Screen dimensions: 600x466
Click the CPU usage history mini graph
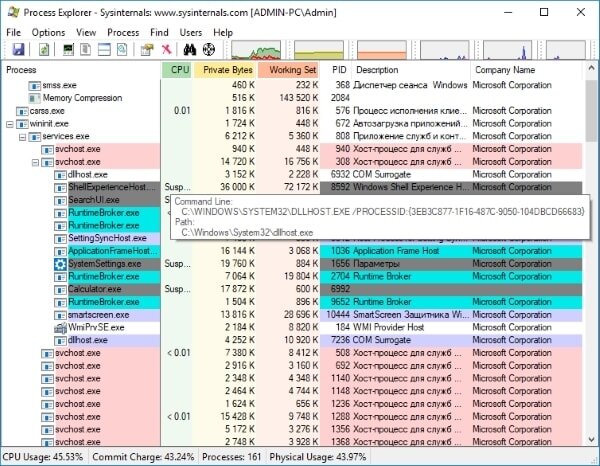256,50
